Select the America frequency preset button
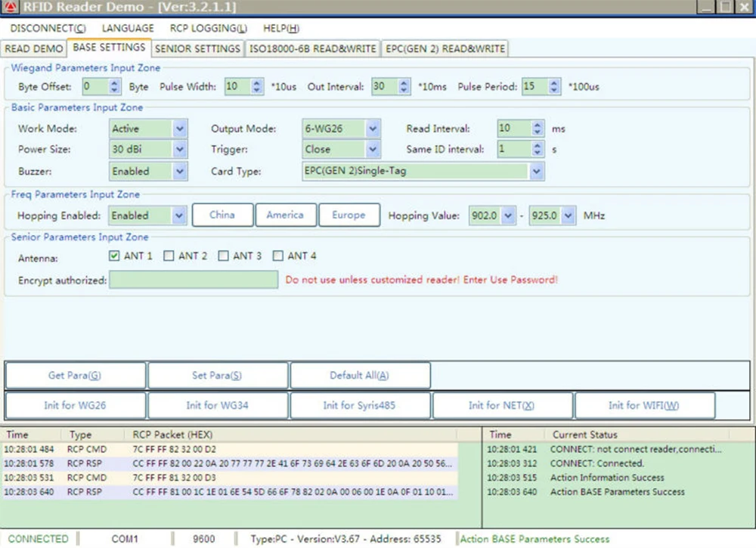The width and height of the screenshot is (756, 548). (285, 215)
